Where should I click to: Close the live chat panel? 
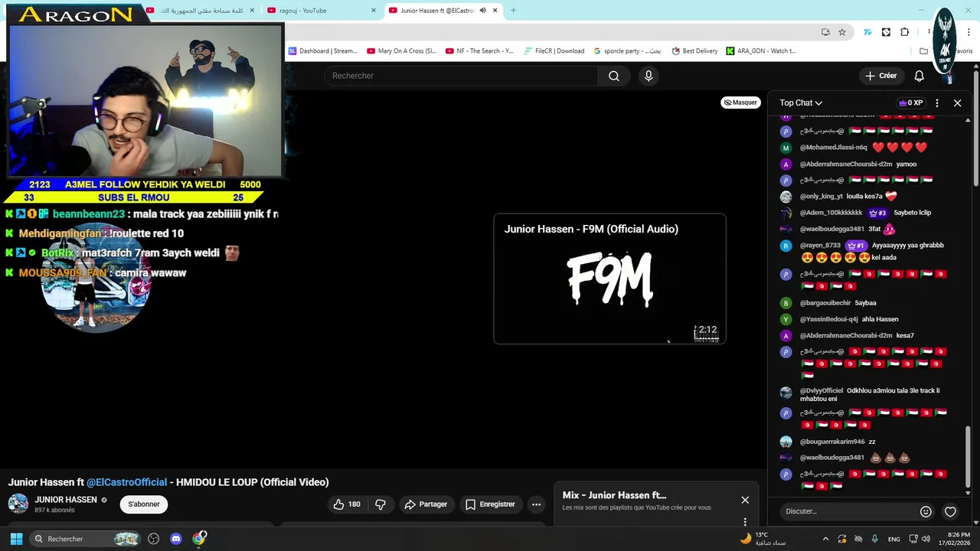click(957, 103)
